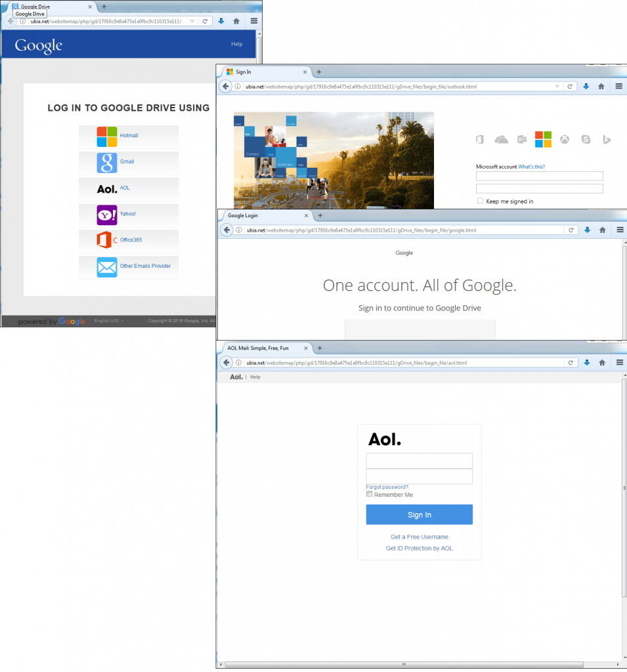Click Help in Google Drive page header
This screenshot has width=627, height=672.
[x=237, y=44]
